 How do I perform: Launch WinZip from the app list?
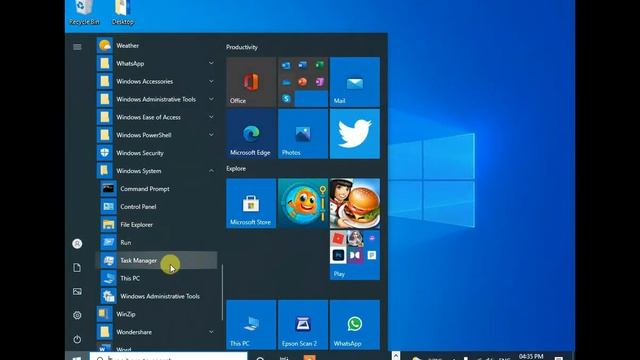[157, 314]
